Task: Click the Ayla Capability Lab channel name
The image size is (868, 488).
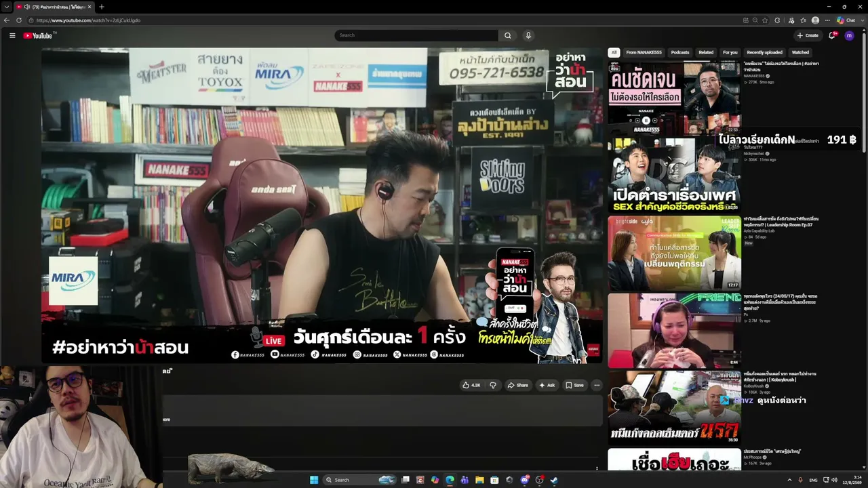Action: [x=759, y=230]
